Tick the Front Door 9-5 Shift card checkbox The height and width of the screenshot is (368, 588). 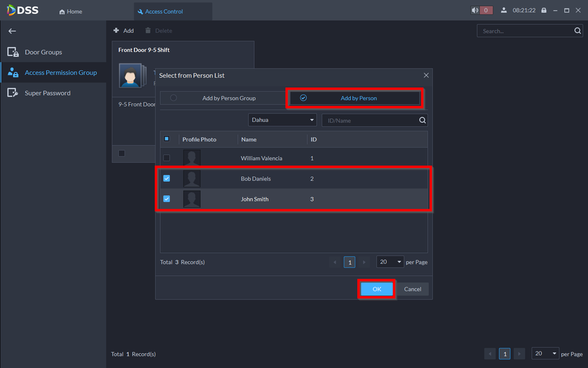coord(122,153)
